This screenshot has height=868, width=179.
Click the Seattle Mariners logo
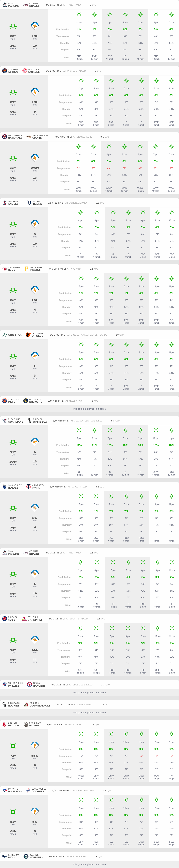pyautogui.click(x=26, y=856)
